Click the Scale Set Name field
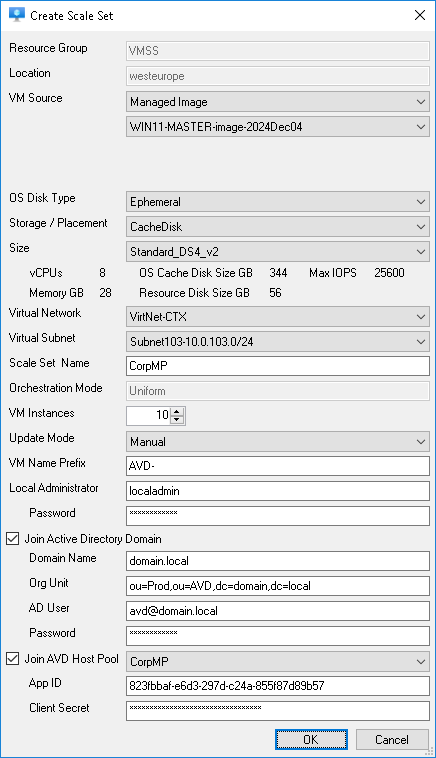436x758 pixels. [x=277, y=366]
